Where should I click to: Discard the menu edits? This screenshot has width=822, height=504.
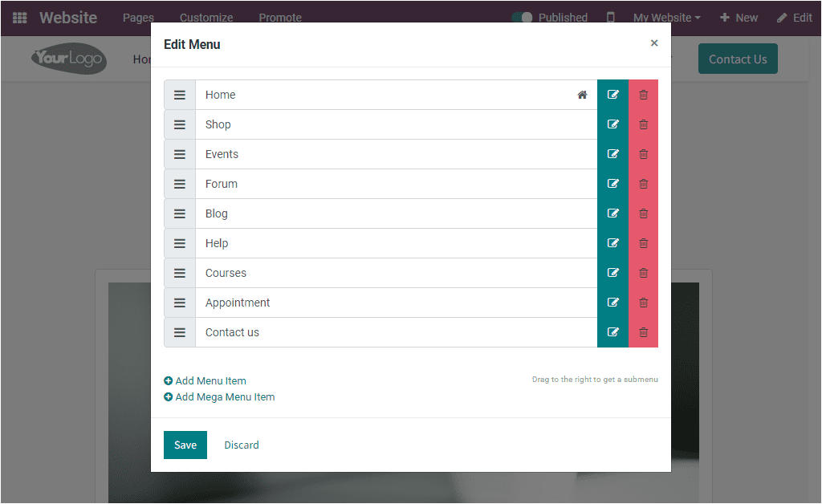pyautogui.click(x=241, y=445)
